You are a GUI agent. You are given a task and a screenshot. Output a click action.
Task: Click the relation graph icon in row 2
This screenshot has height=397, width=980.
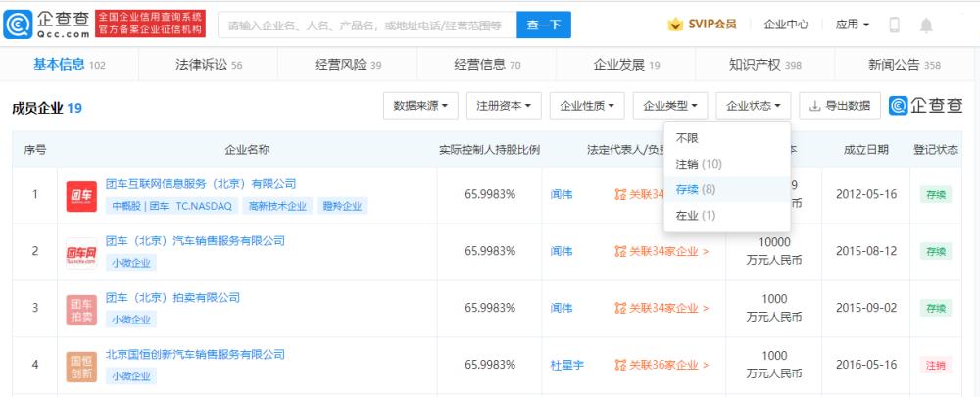[x=620, y=251]
